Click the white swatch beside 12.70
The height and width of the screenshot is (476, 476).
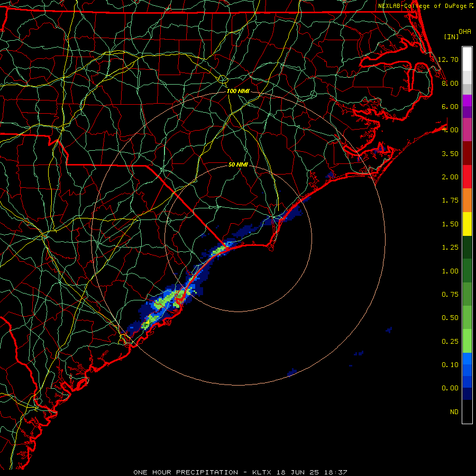(x=467, y=59)
